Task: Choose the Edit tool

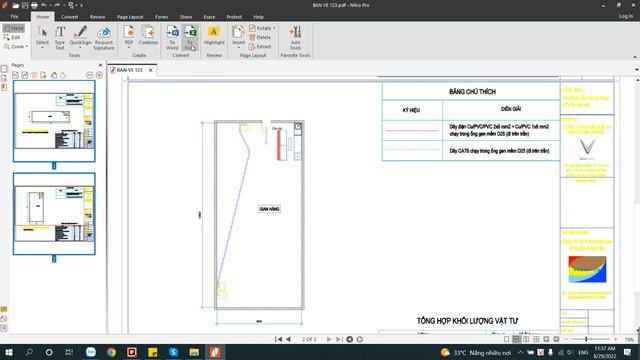Action: tap(12, 37)
